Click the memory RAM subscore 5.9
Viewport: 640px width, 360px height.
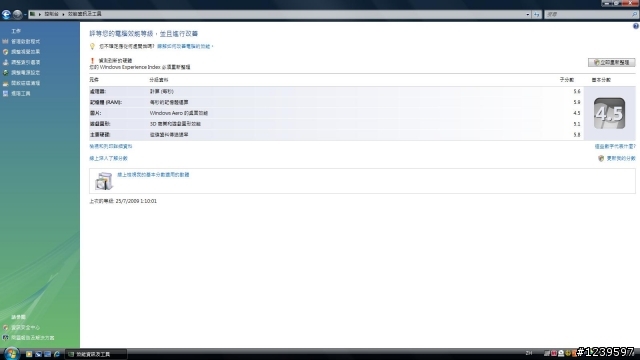coord(576,102)
